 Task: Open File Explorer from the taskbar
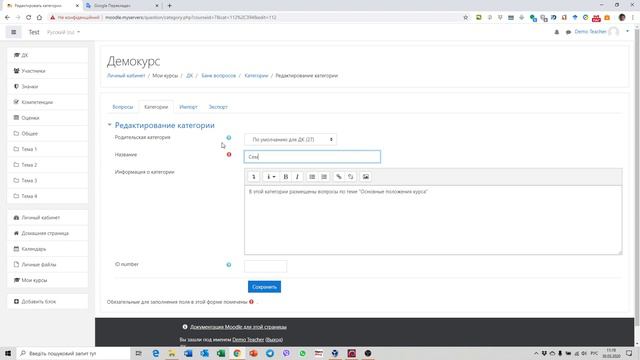(172, 353)
